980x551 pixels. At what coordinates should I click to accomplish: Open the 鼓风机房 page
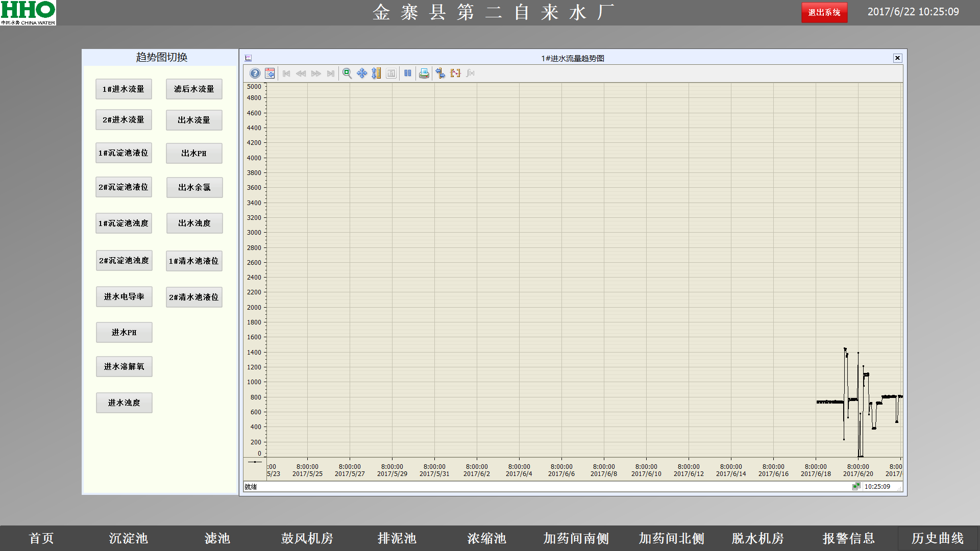[307, 538]
